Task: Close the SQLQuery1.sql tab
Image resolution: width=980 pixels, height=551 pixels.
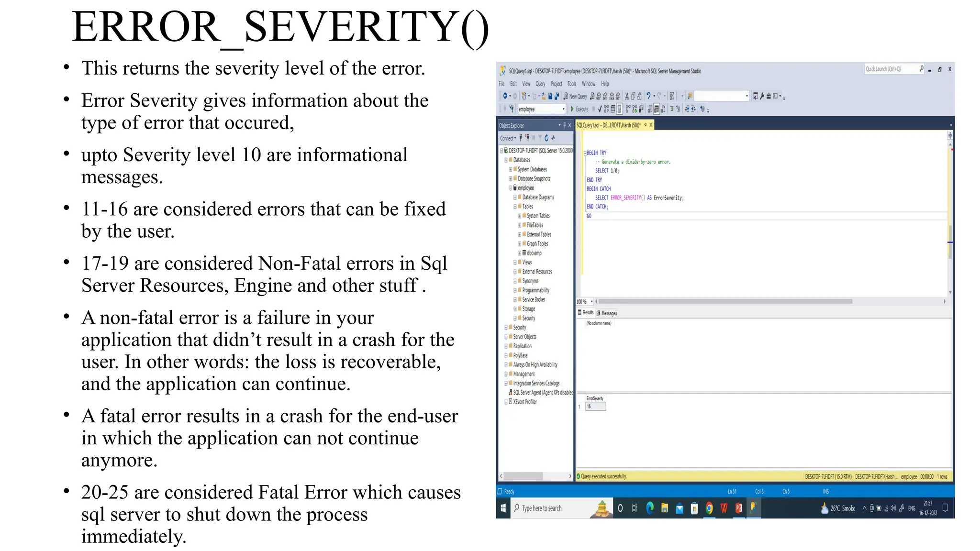Action: click(x=651, y=125)
